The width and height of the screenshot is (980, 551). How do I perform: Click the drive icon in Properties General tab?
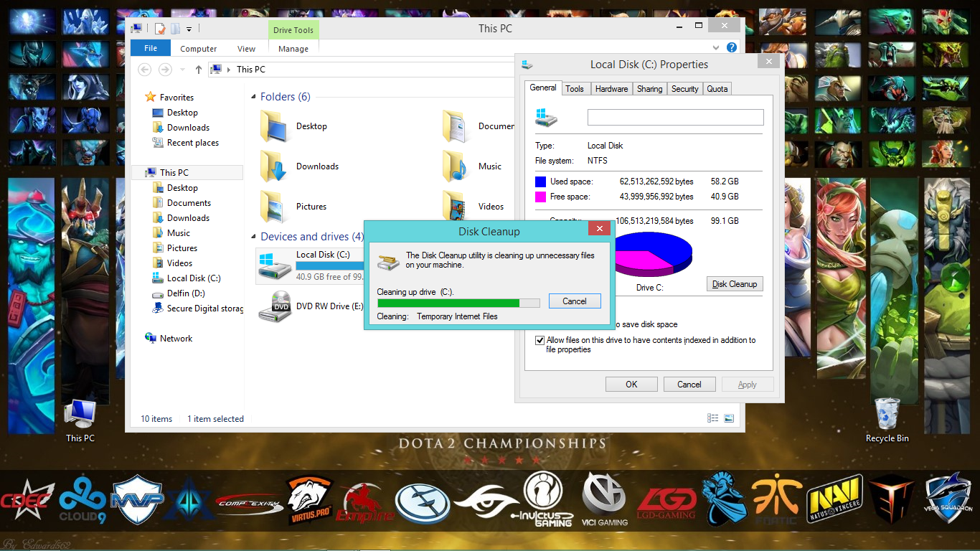[x=546, y=118]
